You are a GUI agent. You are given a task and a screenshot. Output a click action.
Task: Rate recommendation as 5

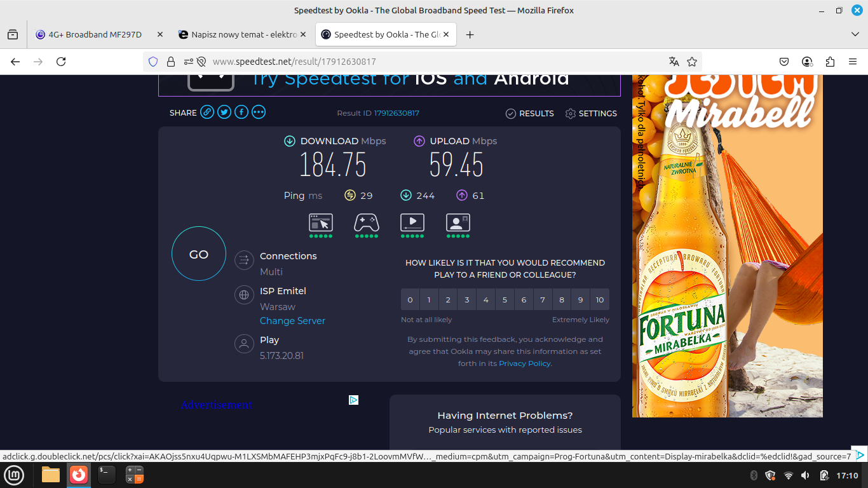pos(505,299)
